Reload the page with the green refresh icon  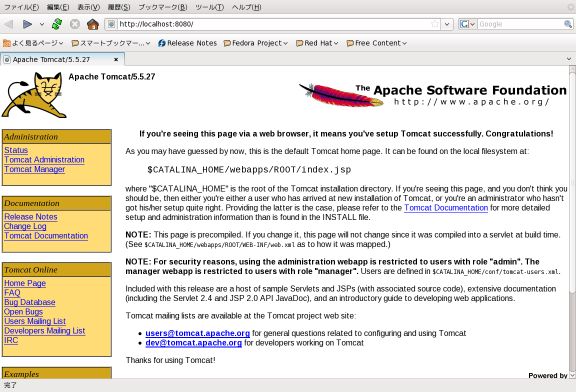coord(57,24)
